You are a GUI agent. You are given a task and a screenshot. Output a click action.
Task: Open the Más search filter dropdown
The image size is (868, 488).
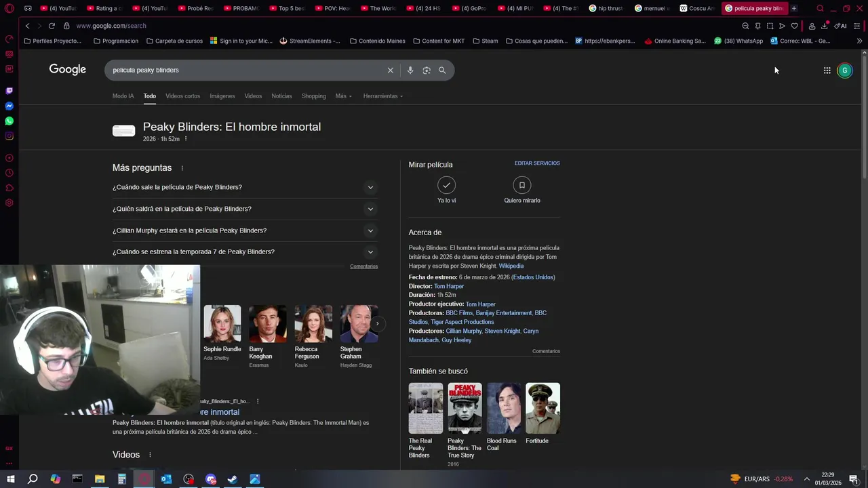pos(343,96)
